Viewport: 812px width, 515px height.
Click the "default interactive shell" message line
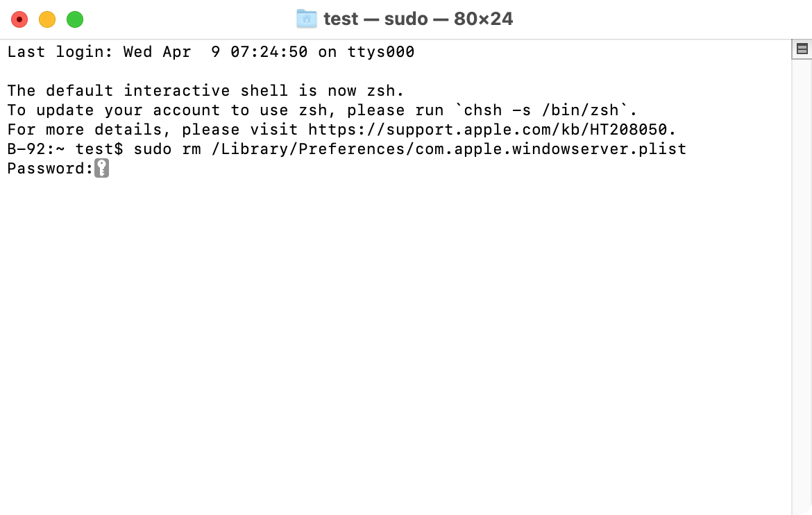tap(205, 91)
